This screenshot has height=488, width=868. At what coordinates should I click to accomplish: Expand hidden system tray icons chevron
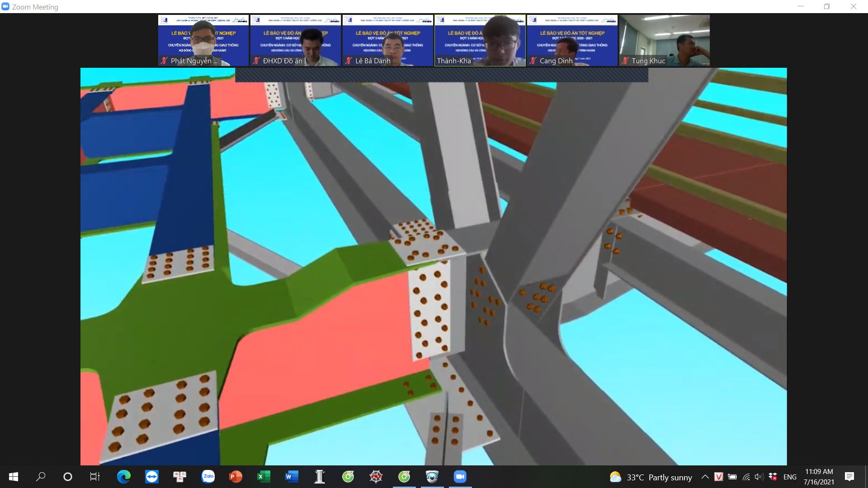tap(705, 477)
